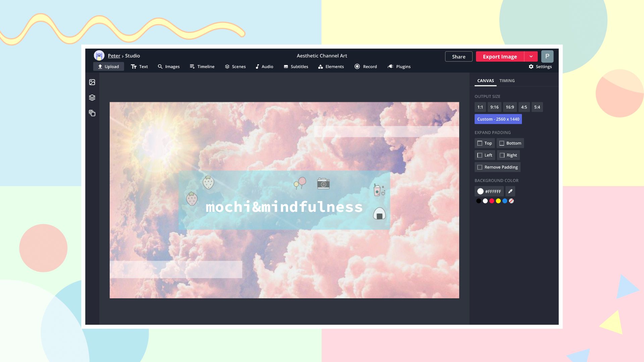Click the Upload media icon
The height and width of the screenshot is (362, 644).
92,82
